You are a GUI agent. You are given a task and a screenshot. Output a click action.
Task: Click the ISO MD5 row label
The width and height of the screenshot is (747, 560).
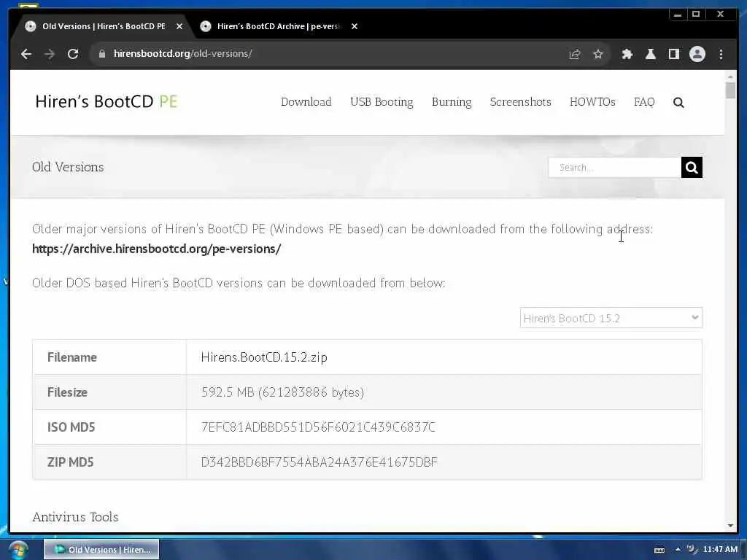pos(71,427)
